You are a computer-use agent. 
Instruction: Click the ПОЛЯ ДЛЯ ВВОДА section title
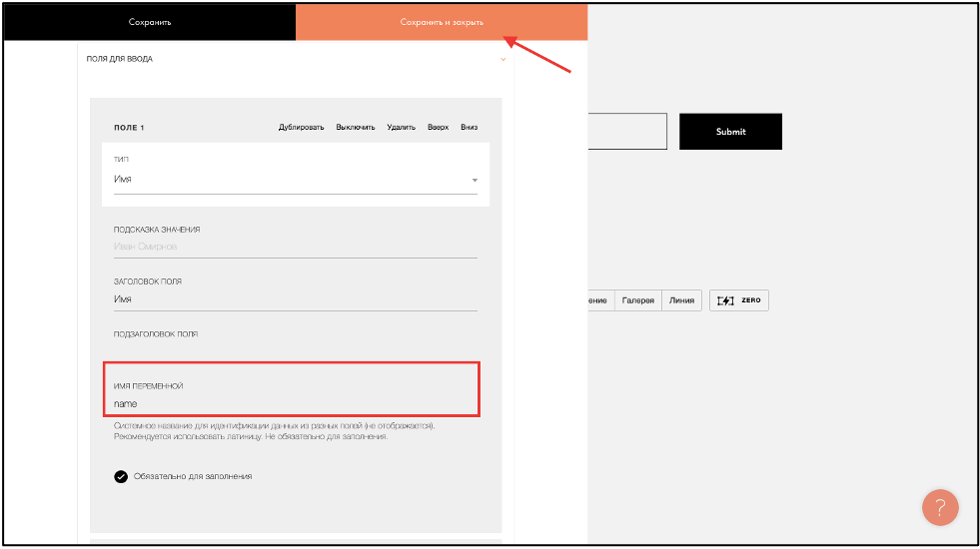(119, 59)
